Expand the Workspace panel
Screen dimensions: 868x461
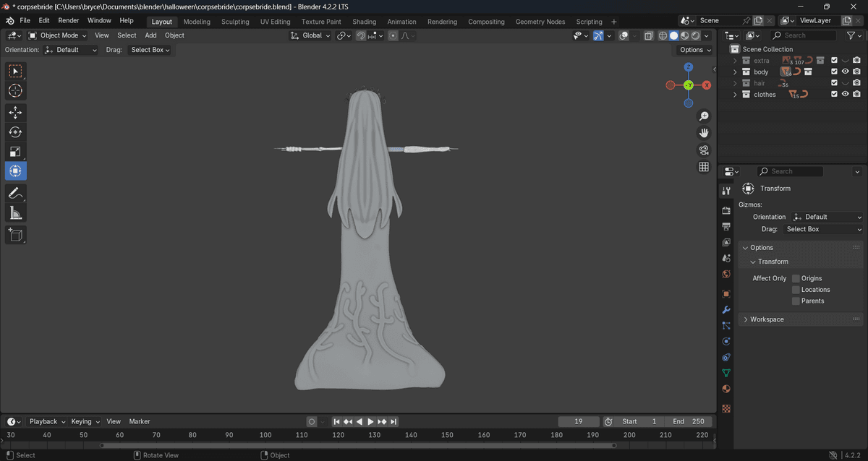pyautogui.click(x=767, y=319)
